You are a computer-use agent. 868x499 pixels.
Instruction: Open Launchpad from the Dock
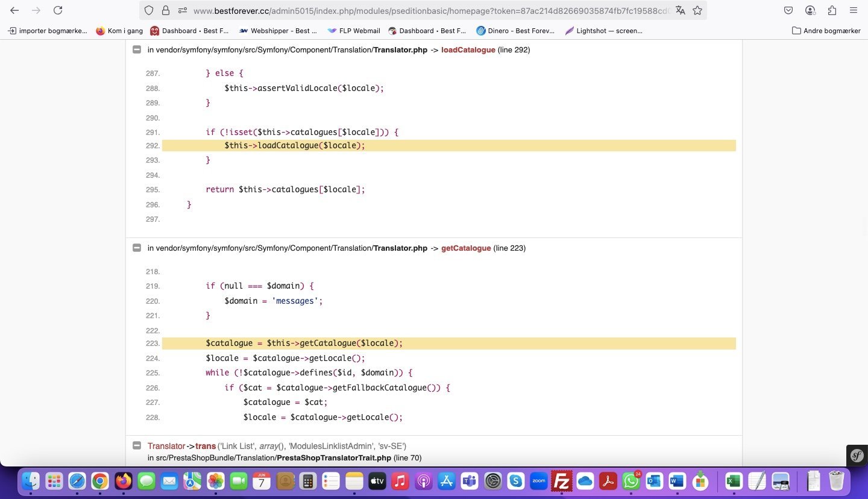(x=54, y=481)
